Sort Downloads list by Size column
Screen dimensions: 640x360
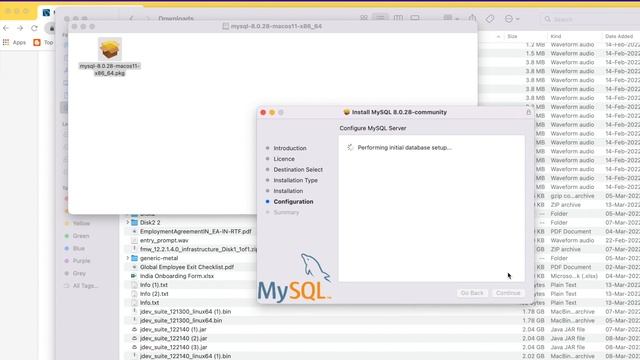coord(512,36)
